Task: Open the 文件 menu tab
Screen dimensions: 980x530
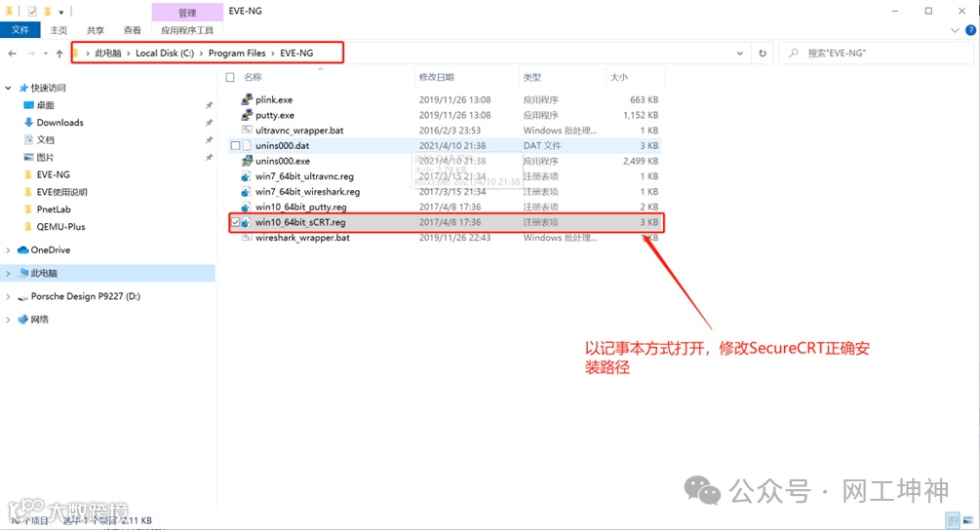Action: coord(20,30)
